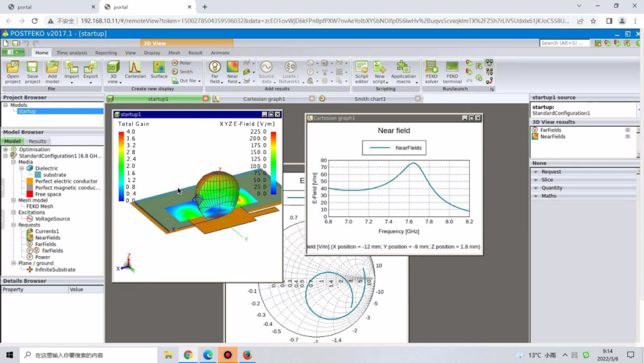Click the VoltageSource excitation icon

(30, 219)
